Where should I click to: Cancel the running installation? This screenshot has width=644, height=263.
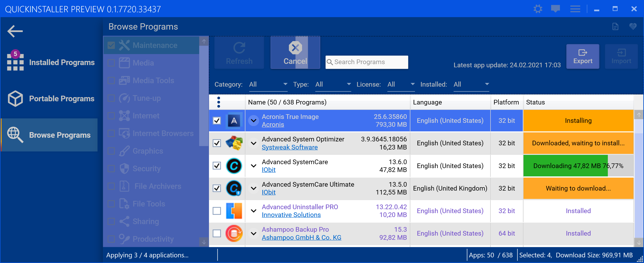[x=295, y=53]
